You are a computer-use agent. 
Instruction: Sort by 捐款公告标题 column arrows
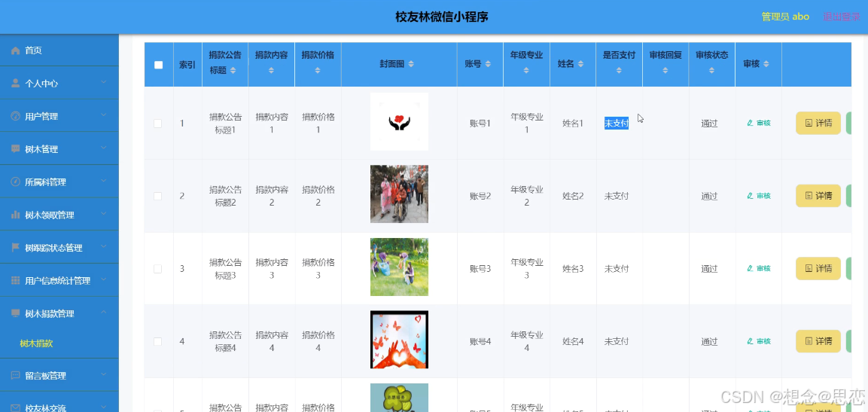233,70
